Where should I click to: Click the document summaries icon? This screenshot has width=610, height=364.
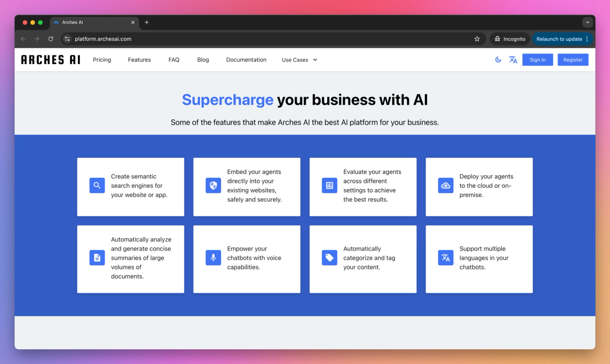97,258
